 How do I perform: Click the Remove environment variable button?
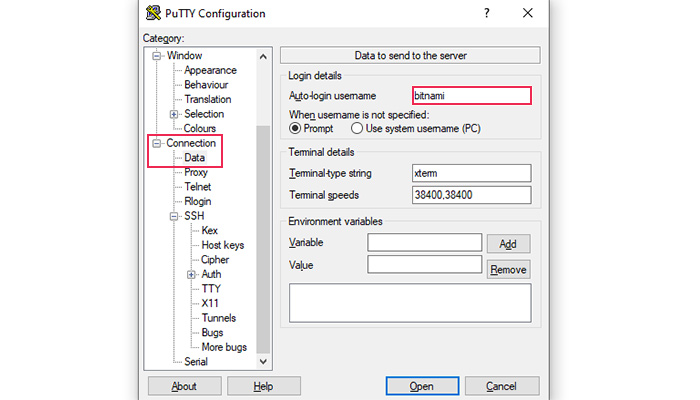pos(508,270)
